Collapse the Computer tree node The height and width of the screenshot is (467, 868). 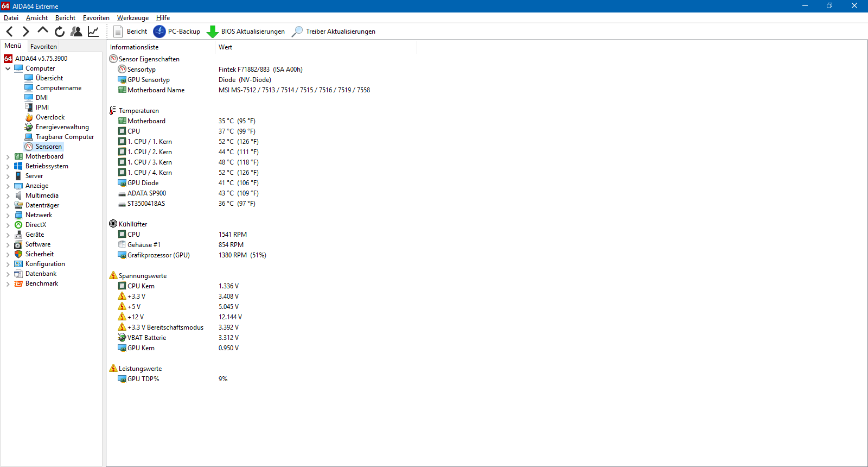coord(8,68)
